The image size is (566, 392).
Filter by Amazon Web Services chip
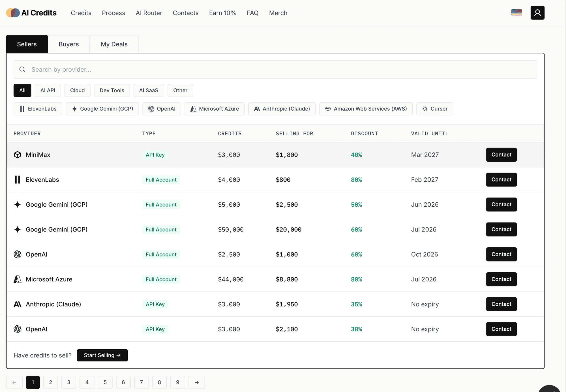pos(366,109)
